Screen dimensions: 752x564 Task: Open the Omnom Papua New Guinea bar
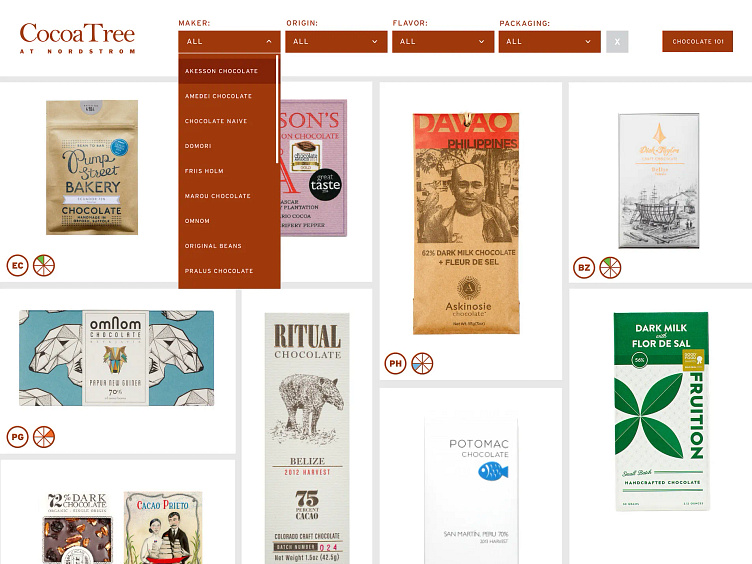(x=117, y=358)
